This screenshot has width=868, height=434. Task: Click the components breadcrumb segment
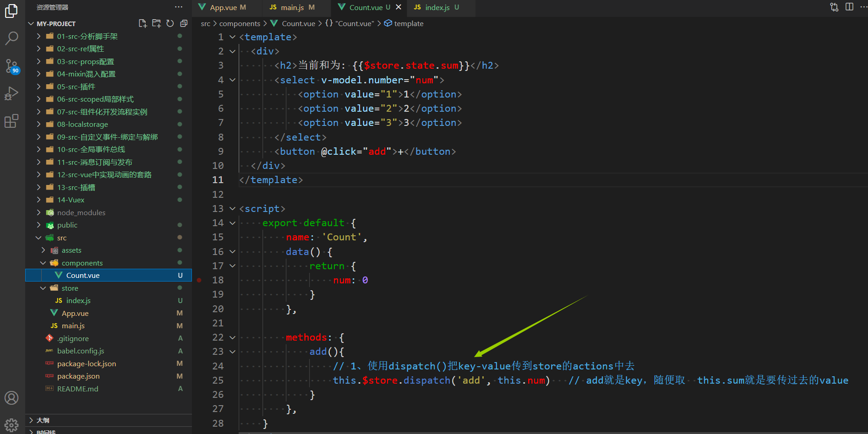pos(240,23)
